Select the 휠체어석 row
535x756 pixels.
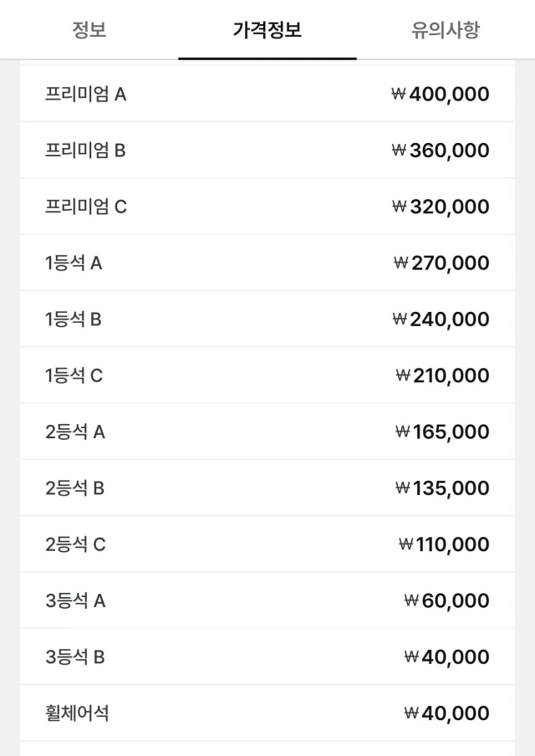(x=267, y=713)
